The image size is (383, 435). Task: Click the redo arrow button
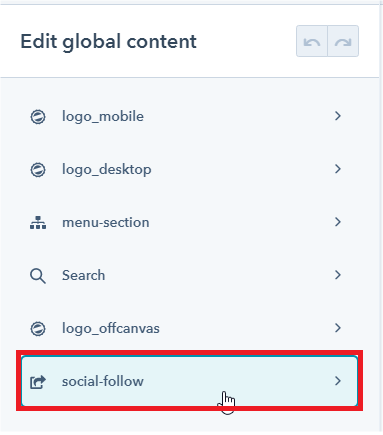click(343, 41)
